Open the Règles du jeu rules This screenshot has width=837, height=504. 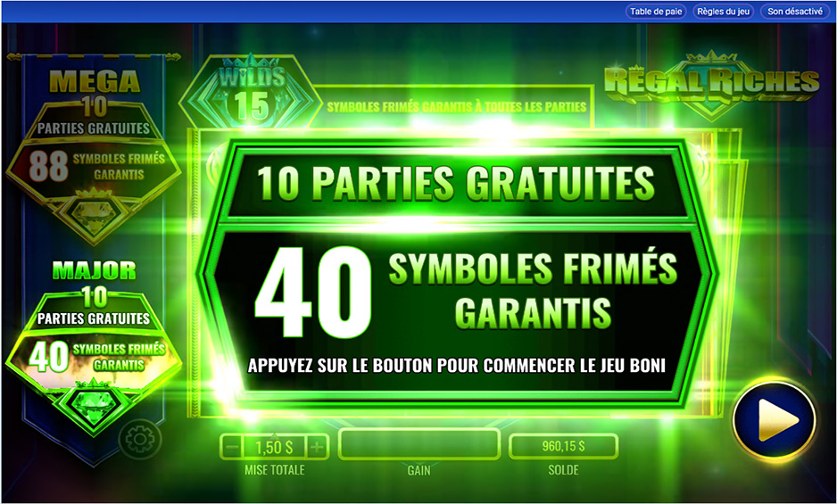click(724, 12)
